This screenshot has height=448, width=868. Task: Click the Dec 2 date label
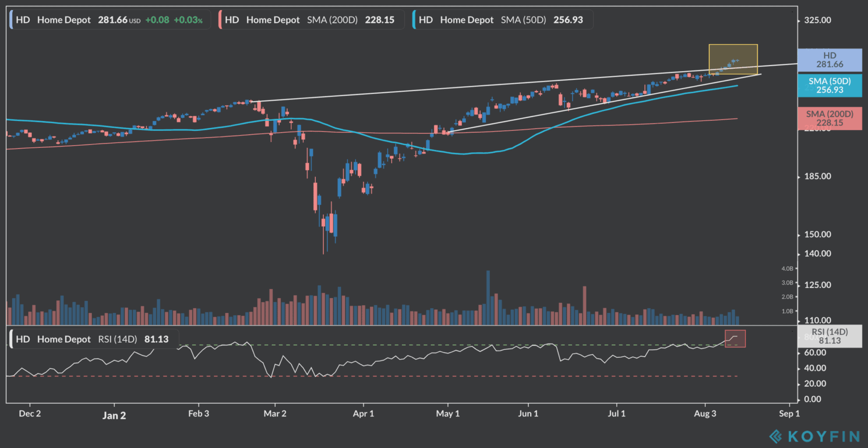click(x=30, y=414)
